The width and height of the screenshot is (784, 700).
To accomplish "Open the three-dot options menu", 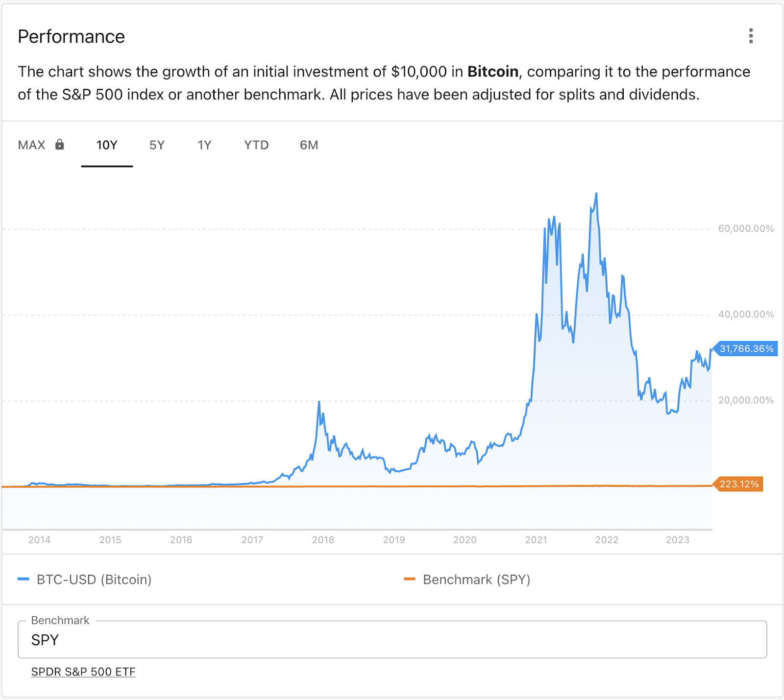I will tap(751, 36).
